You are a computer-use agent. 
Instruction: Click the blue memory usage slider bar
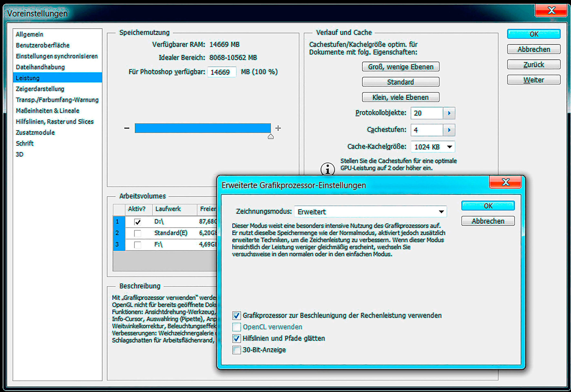(x=203, y=128)
